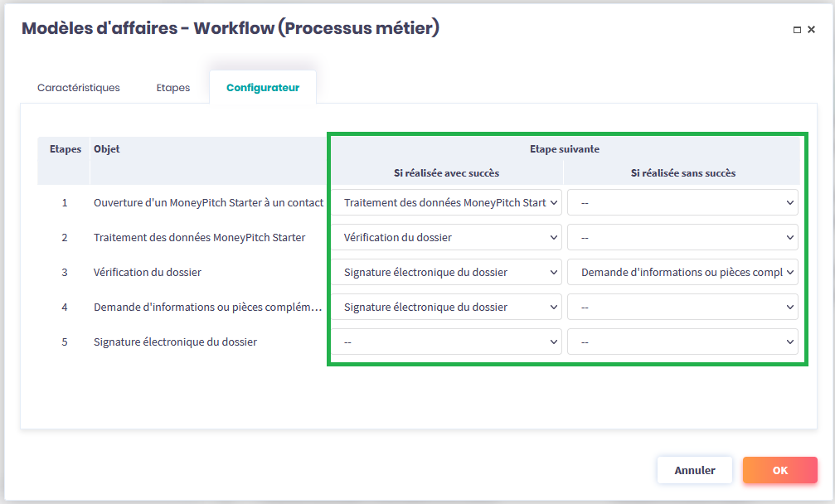The width and height of the screenshot is (835, 504).
Task: Expand step 2 failure next-step dropdown
Action: click(x=682, y=237)
